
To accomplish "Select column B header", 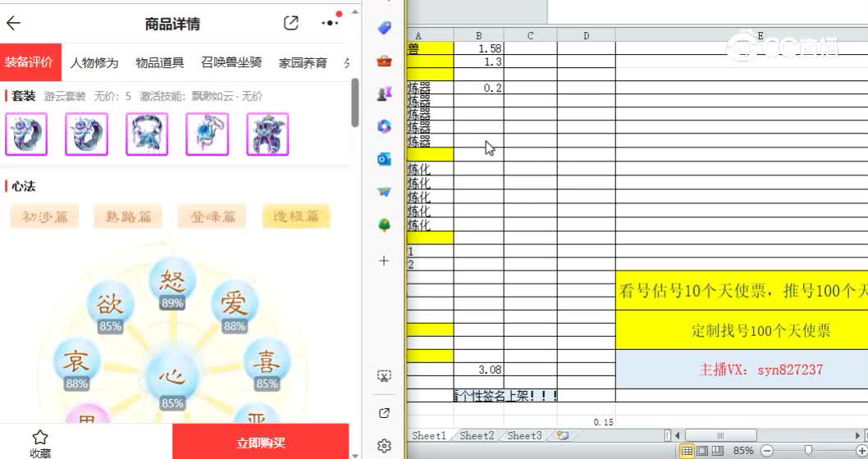I will click(x=478, y=35).
